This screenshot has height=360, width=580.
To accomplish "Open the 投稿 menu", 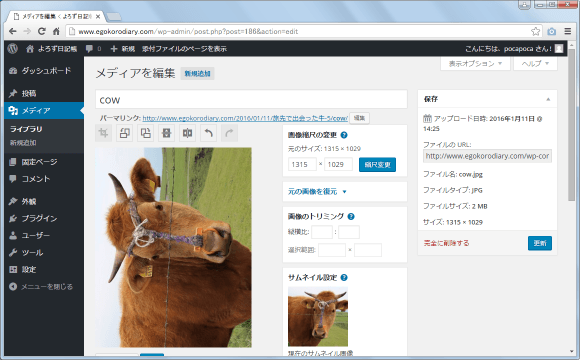I will tap(44, 93).
